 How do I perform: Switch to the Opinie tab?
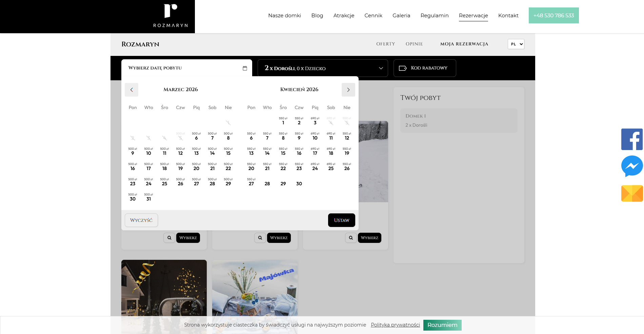(x=414, y=44)
